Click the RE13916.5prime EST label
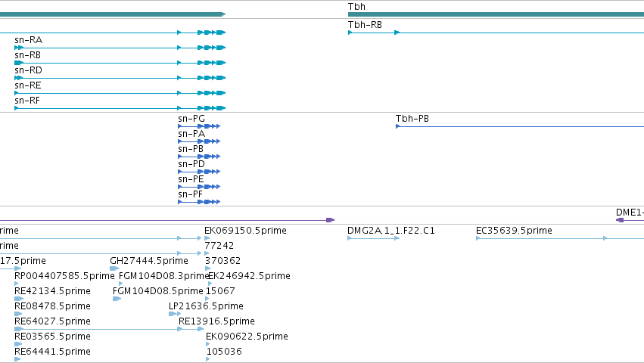Screen dimensions: 644x363 pyautogui.click(x=217, y=321)
